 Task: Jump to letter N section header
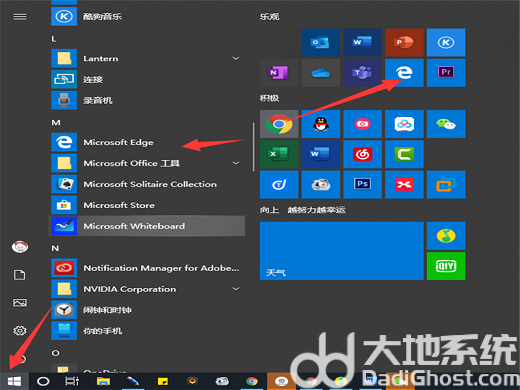pyautogui.click(x=55, y=248)
